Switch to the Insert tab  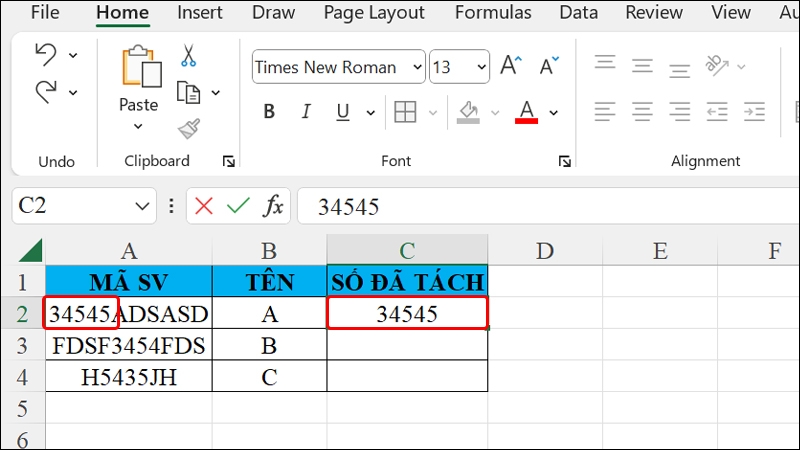coord(199,12)
